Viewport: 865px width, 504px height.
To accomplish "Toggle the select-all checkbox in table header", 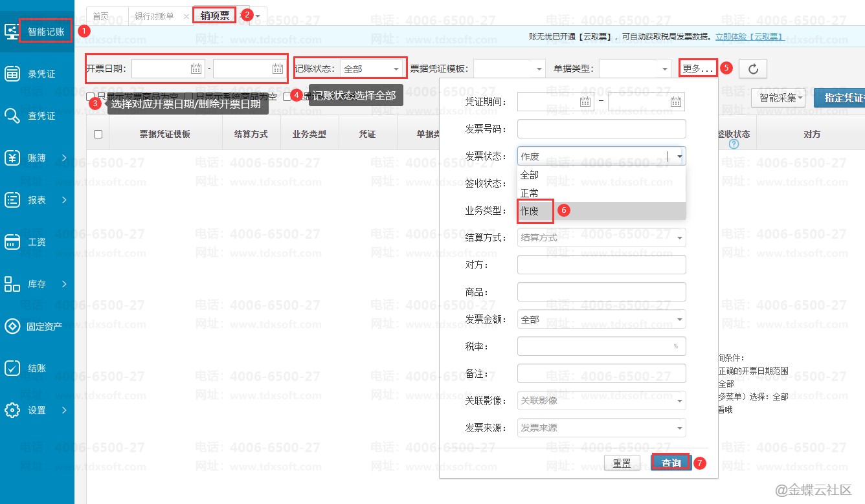I will coord(98,135).
